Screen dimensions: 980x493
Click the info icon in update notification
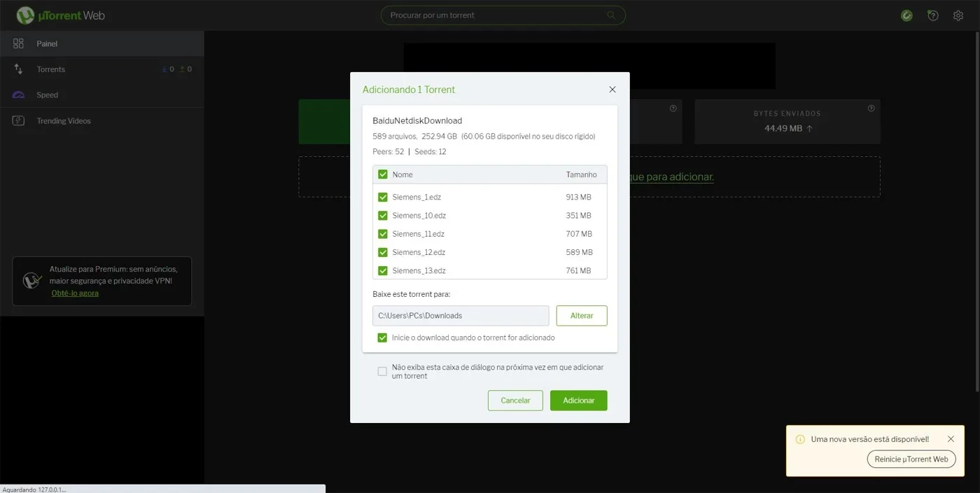tap(800, 440)
